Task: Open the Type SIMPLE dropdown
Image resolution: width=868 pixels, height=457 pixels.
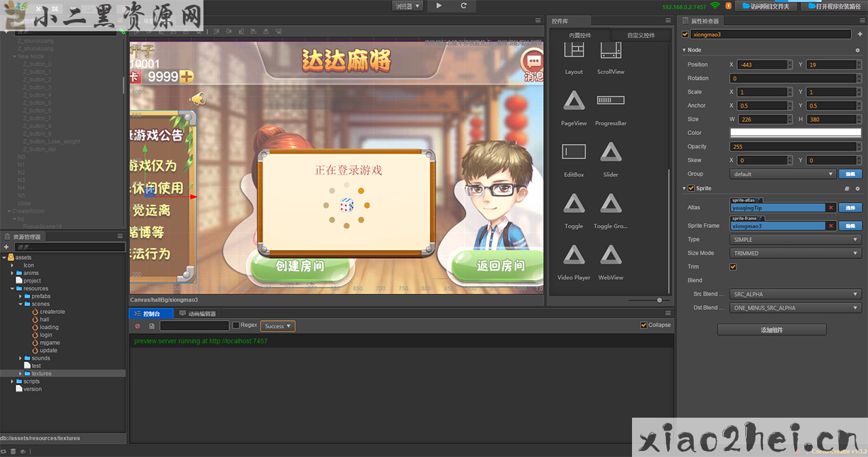Action: click(x=795, y=239)
